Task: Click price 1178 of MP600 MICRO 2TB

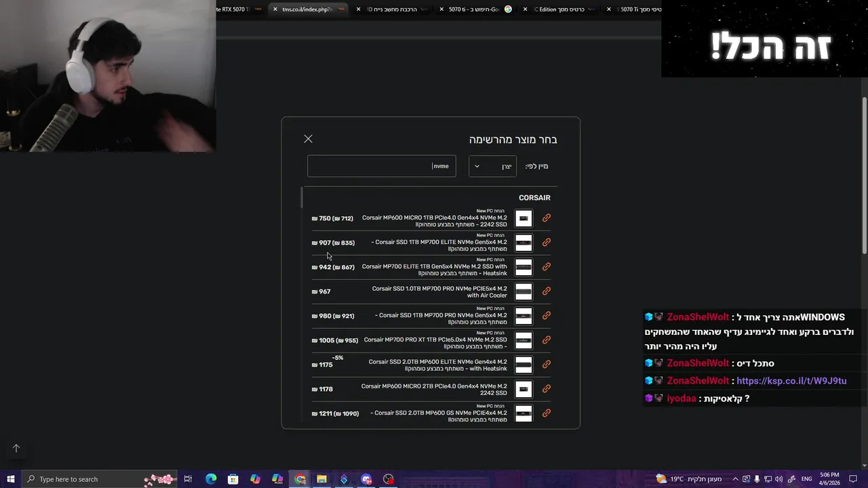Action: coord(322,389)
